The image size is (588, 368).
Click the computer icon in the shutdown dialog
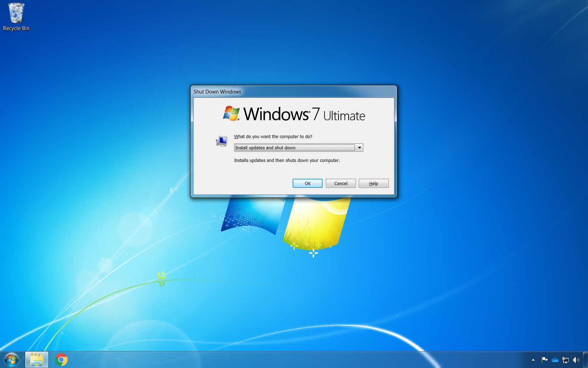click(222, 142)
